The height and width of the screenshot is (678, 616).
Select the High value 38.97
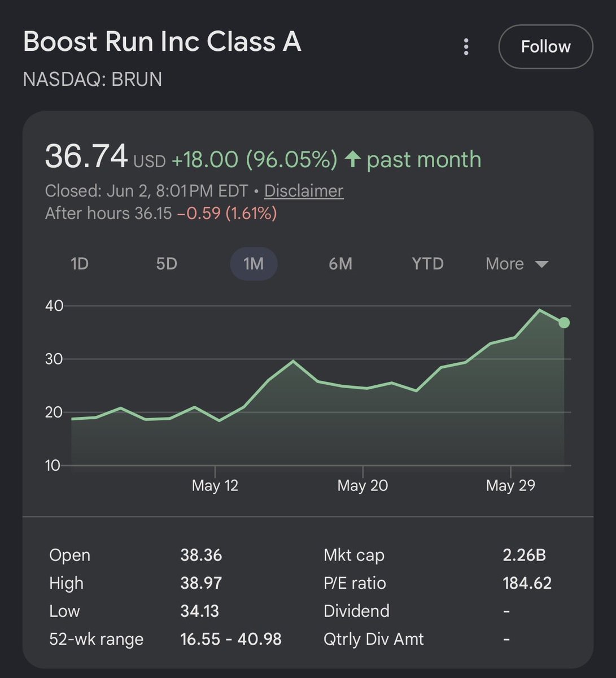click(x=201, y=583)
